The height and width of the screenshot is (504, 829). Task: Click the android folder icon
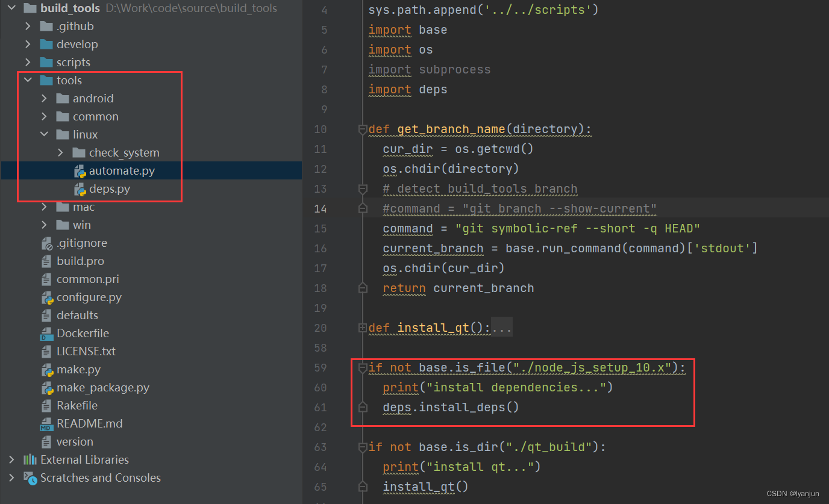[x=63, y=98]
